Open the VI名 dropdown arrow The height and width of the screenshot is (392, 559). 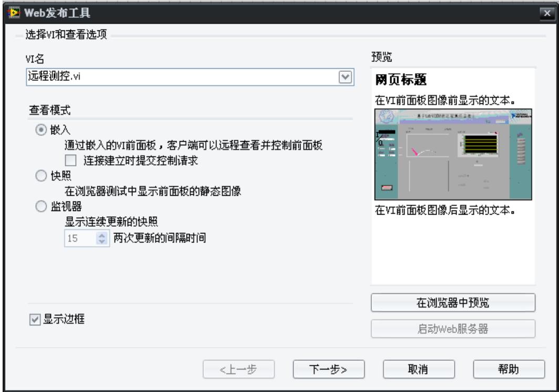pos(344,77)
